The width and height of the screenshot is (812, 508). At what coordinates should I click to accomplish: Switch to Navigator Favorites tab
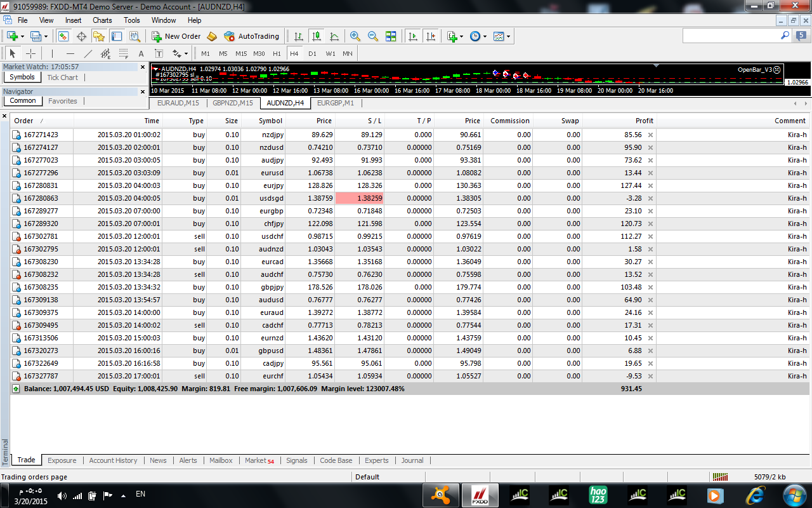(x=63, y=101)
